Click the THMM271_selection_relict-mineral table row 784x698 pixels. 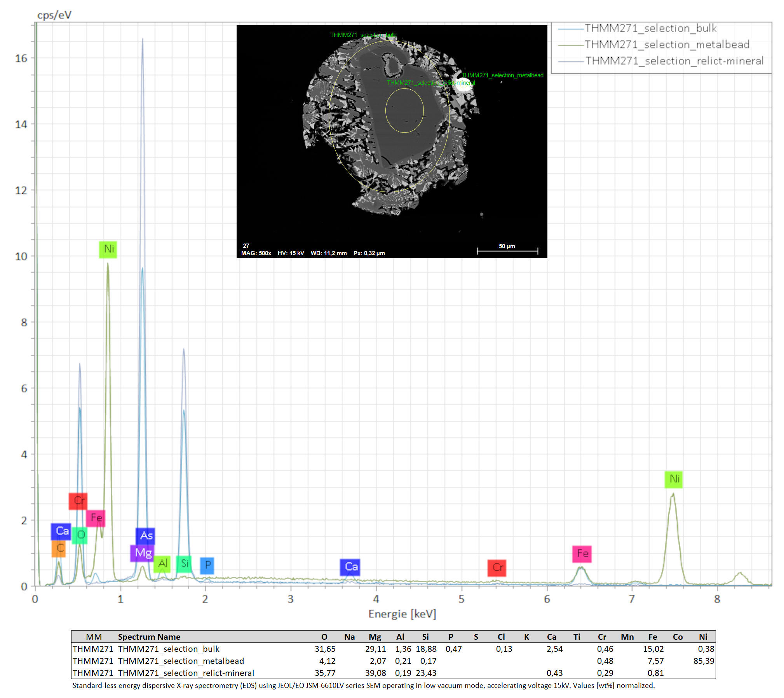click(x=186, y=673)
